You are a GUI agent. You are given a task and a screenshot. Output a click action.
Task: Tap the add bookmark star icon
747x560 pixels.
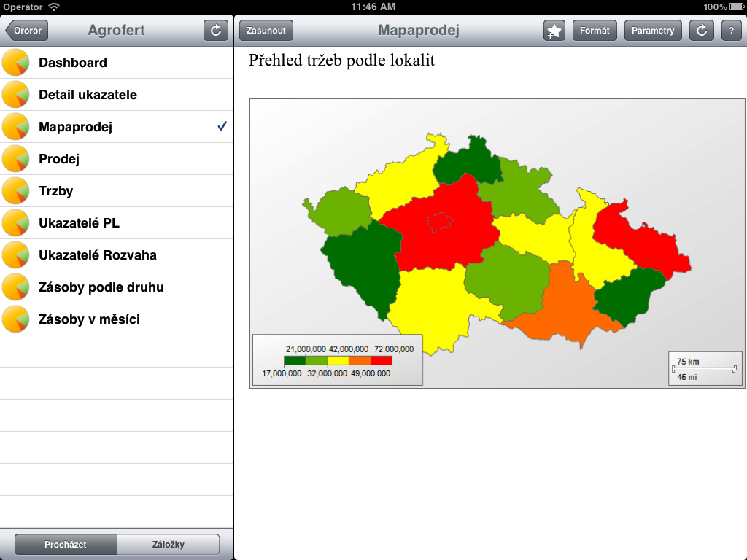pyautogui.click(x=554, y=31)
